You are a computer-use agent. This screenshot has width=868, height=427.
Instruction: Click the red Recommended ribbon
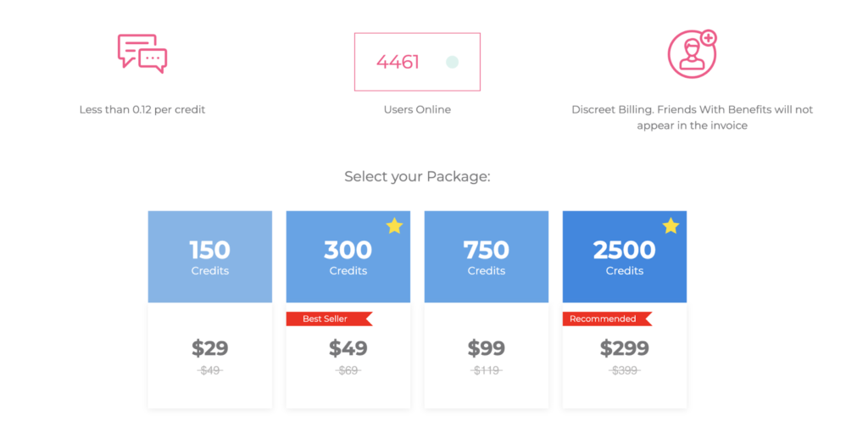click(606, 319)
